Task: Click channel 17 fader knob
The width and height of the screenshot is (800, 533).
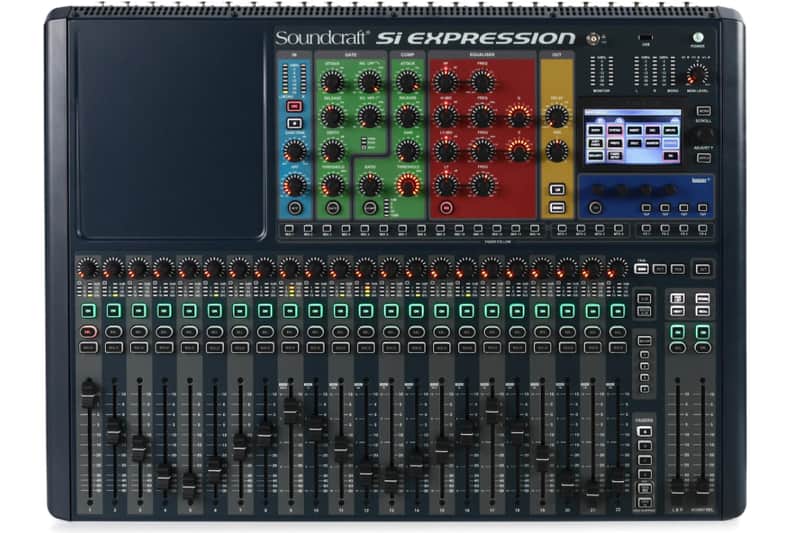Action: (x=492, y=411)
